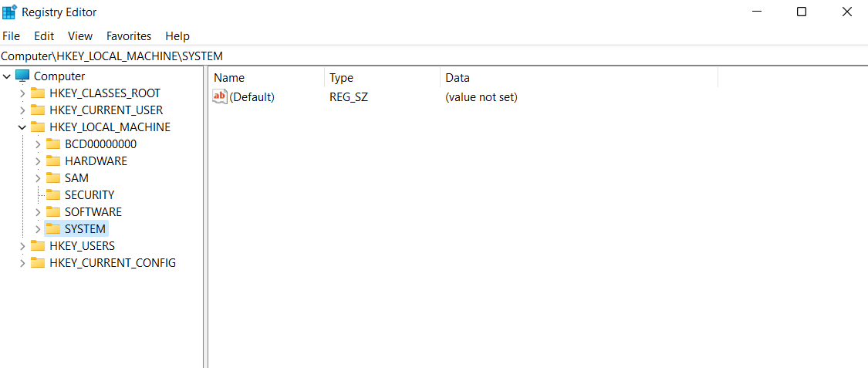Viewport: 868px width, 368px height.
Task: Expand the HKEY_USERS hive
Action: coord(22,246)
